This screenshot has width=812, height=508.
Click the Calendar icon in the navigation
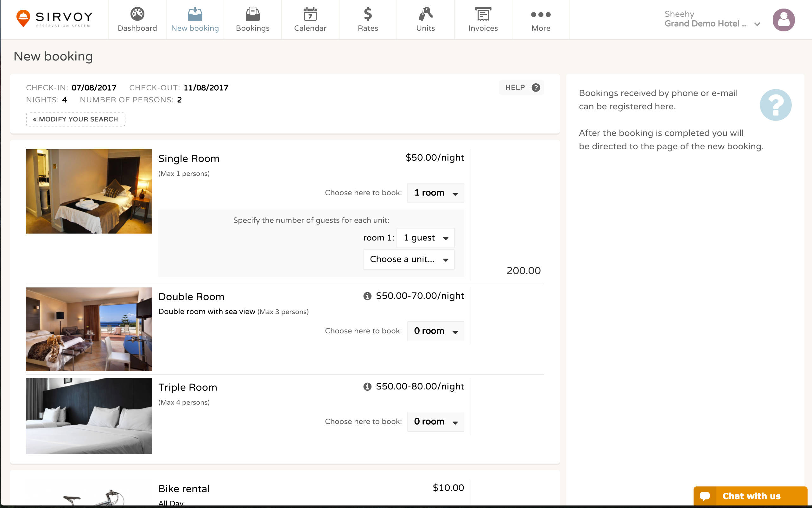pos(310,14)
